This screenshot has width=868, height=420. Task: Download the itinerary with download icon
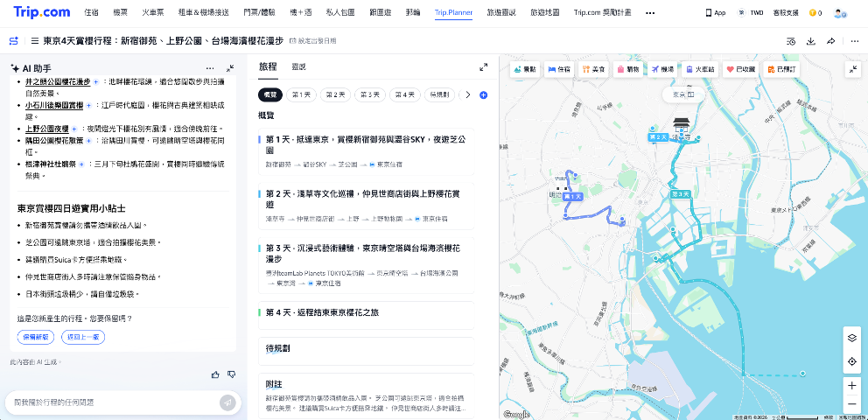coord(811,41)
